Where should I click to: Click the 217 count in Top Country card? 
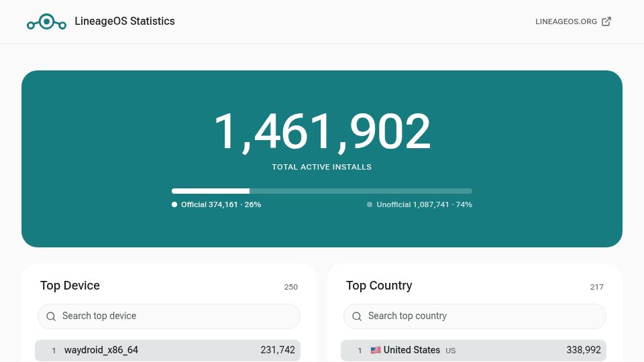(597, 287)
